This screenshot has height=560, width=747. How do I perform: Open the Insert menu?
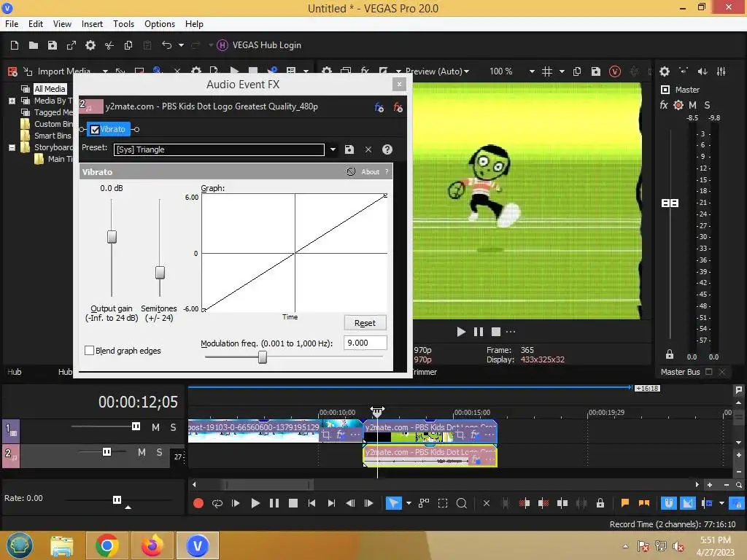pyautogui.click(x=92, y=24)
